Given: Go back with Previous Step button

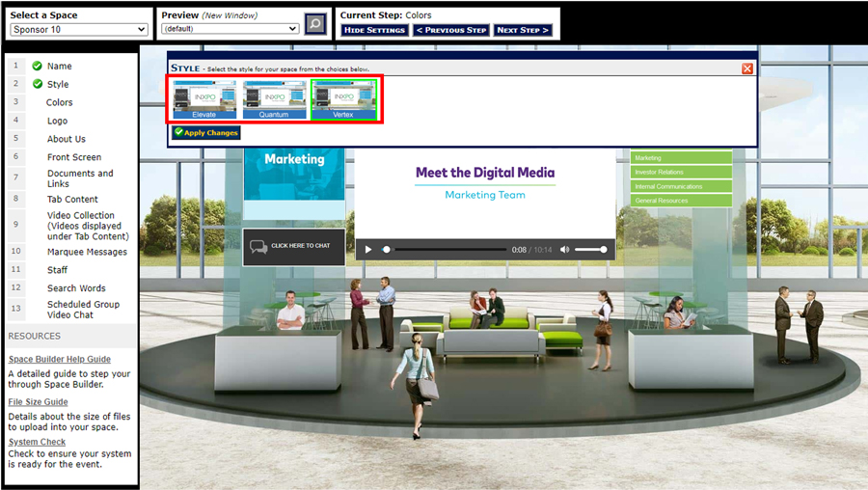Looking at the screenshot, I should (x=451, y=30).
